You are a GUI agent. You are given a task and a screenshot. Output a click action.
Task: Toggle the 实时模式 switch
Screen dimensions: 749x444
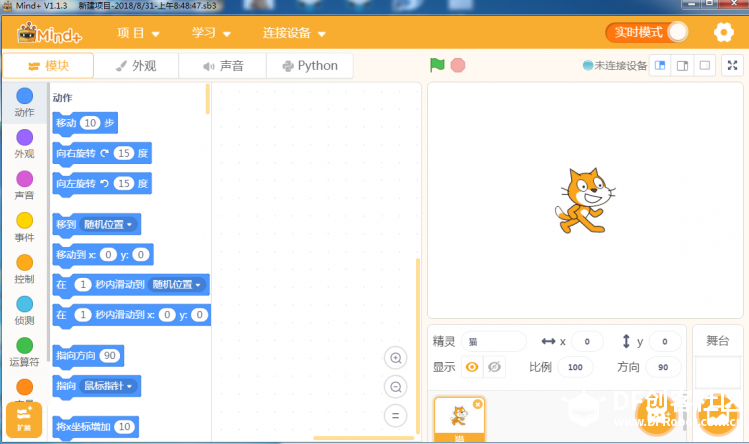coord(647,32)
